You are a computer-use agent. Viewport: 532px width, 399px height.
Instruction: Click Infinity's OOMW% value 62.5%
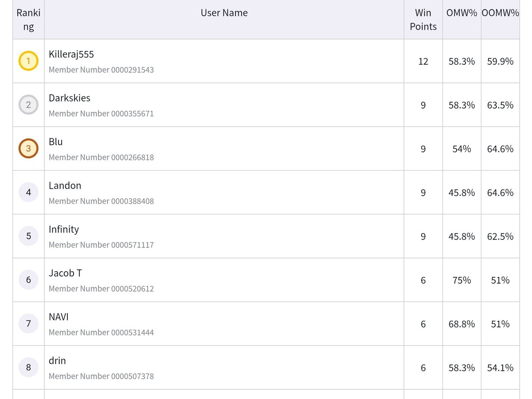click(x=500, y=237)
